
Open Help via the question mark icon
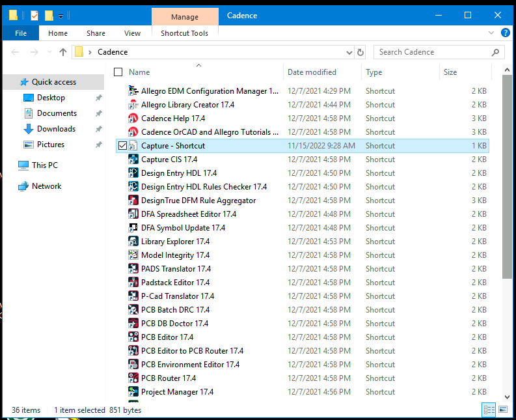tap(505, 33)
